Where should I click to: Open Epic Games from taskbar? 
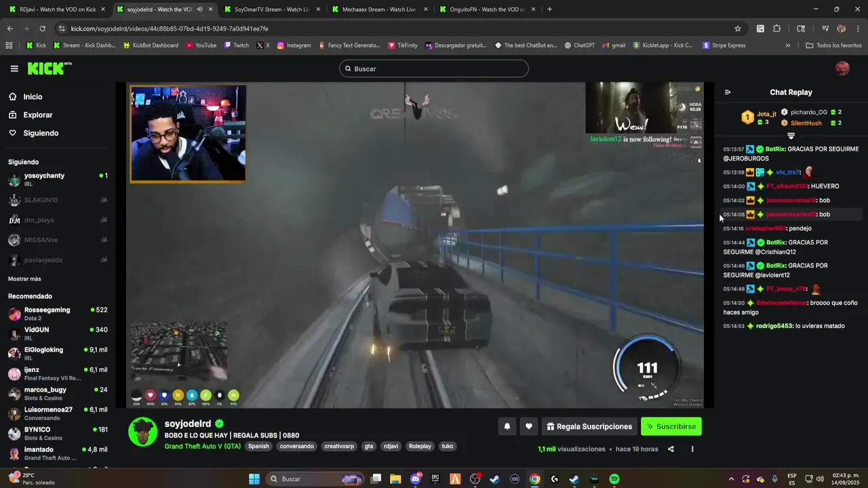[435, 479]
